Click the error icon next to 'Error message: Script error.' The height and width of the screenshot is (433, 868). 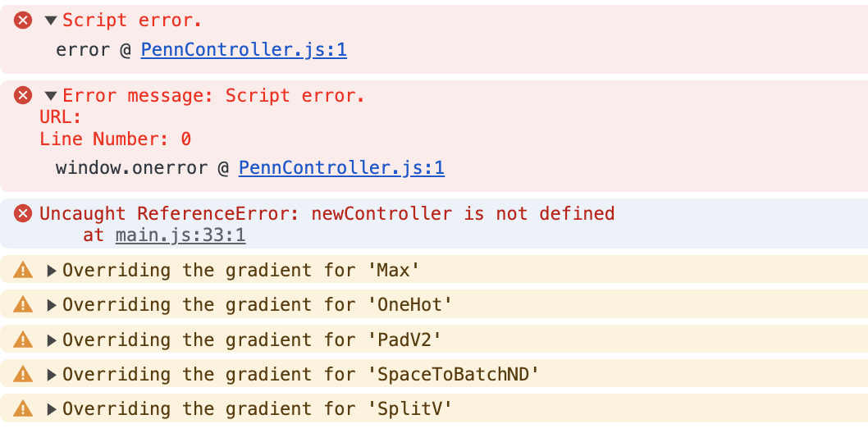[23, 96]
